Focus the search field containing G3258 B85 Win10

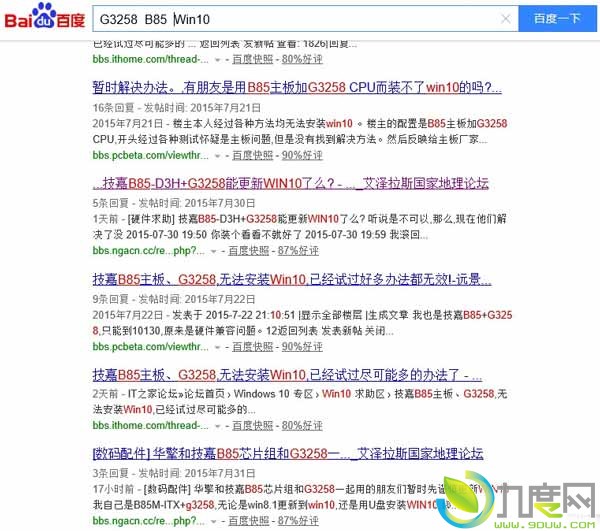tap(305, 19)
